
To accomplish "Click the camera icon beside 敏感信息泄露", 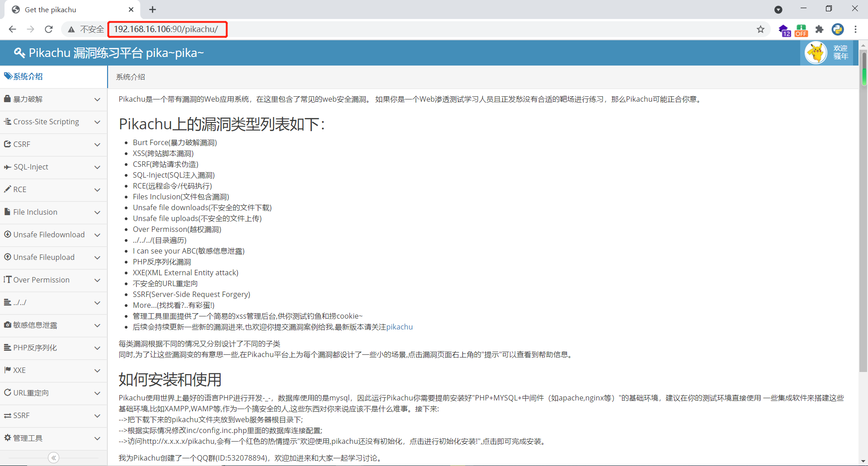I will 7,325.
